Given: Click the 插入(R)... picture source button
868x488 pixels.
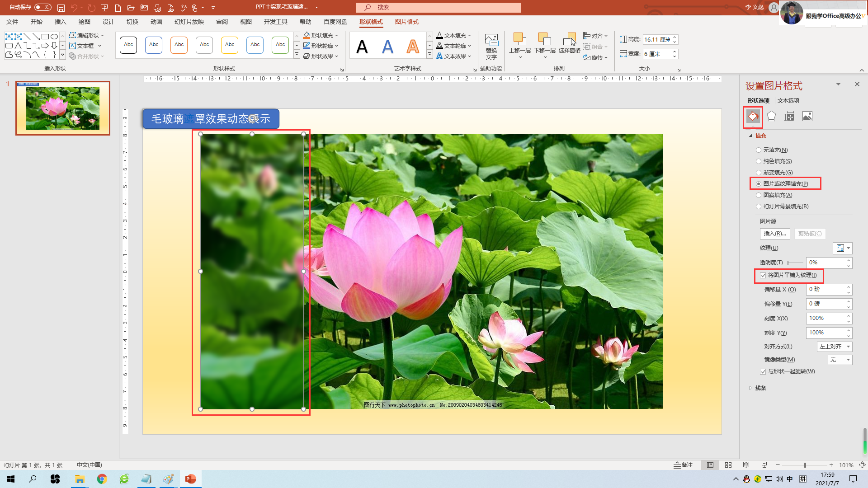Looking at the screenshot, I should click(x=775, y=234).
